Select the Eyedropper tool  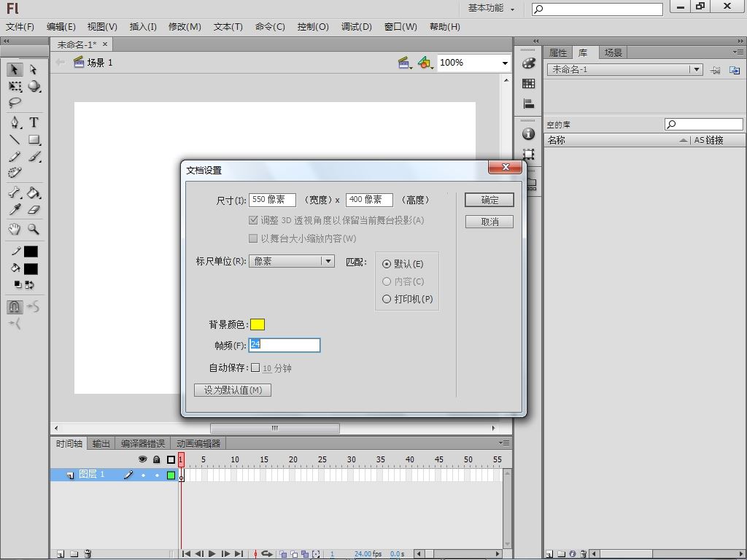coord(15,209)
